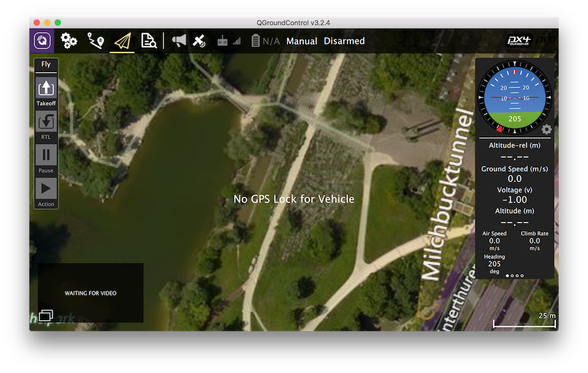
Task: Open the Manual flight mode dropdown
Action: pos(302,41)
